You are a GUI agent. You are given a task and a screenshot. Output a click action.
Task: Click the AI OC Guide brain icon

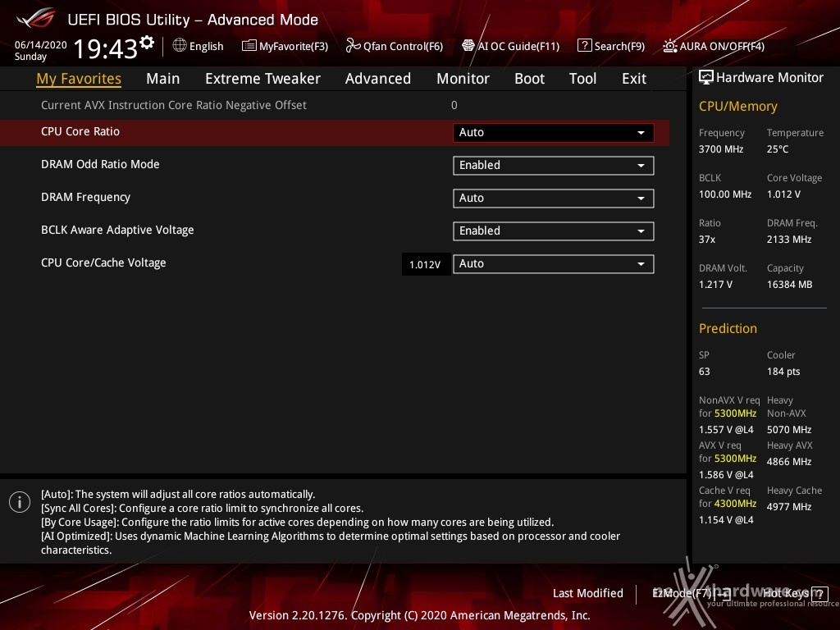468,46
